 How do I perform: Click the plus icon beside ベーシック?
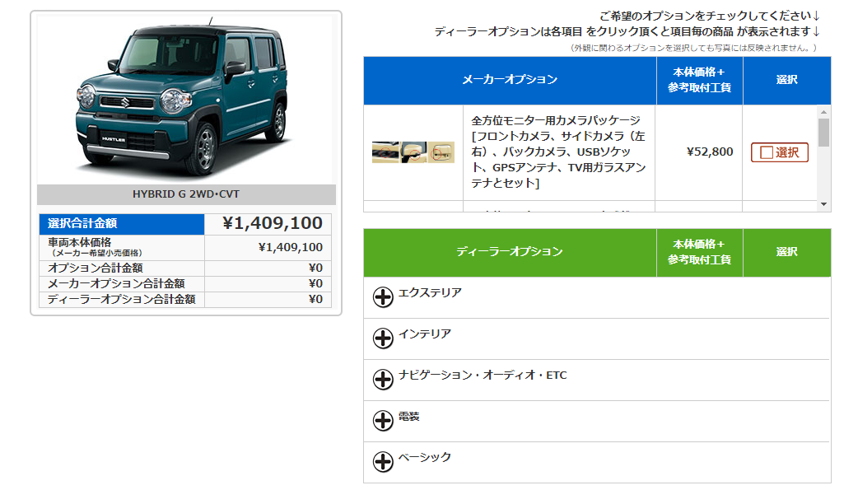pos(383,462)
